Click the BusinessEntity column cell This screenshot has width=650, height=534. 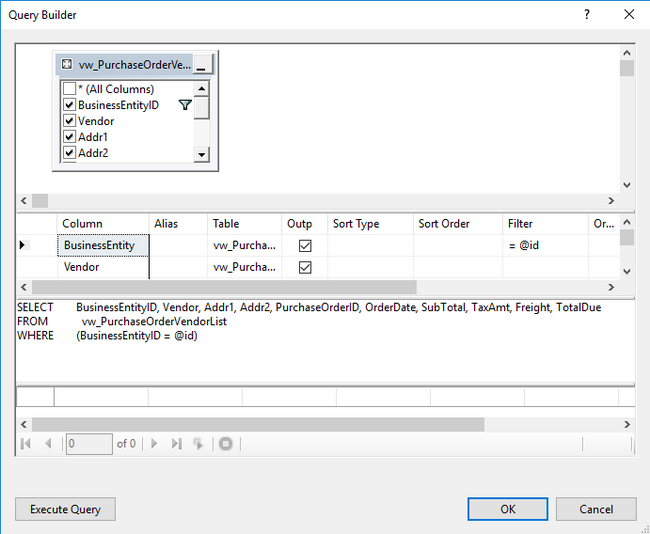pyautogui.click(x=103, y=245)
